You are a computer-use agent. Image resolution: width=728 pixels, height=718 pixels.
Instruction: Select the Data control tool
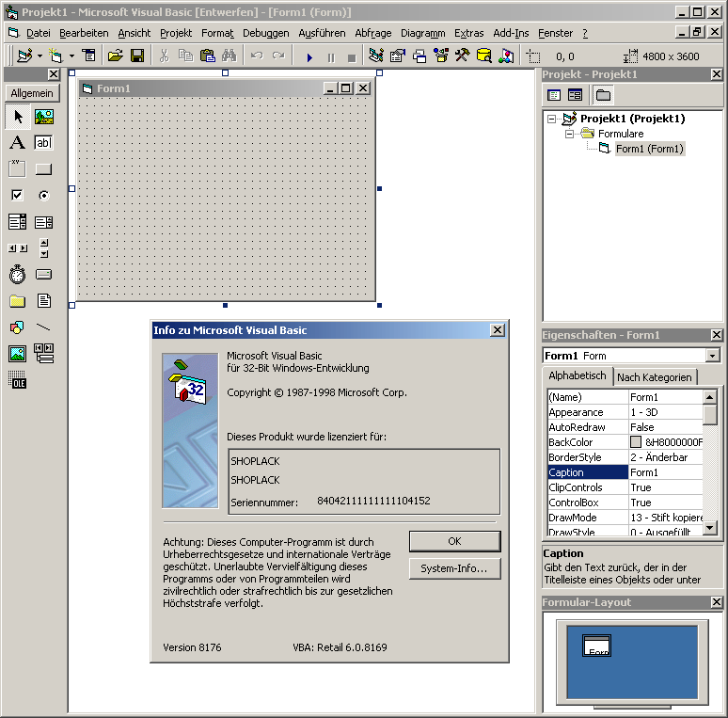43,354
